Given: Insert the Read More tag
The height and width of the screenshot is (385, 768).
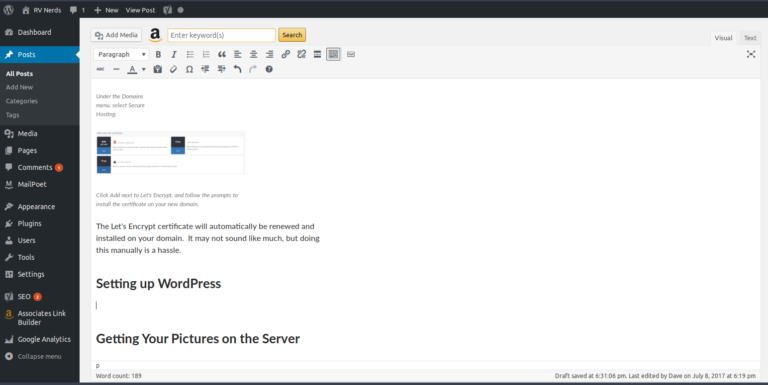Looking at the screenshot, I should (x=317, y=54).
